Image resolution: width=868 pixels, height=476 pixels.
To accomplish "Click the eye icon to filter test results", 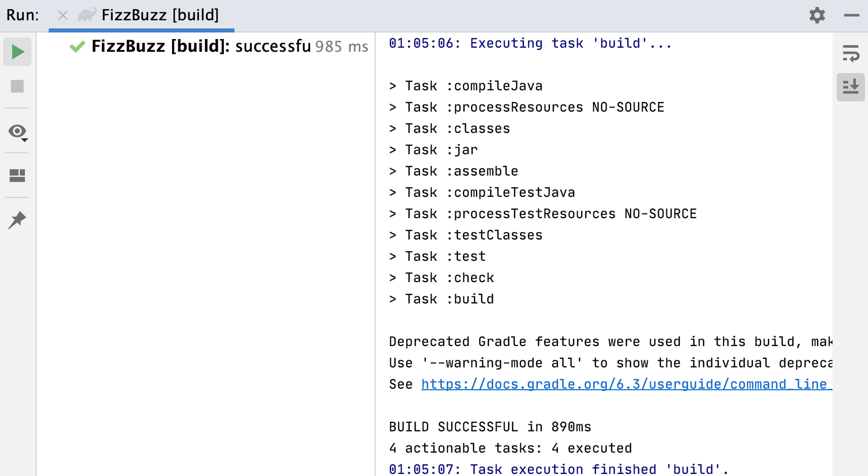I will point(15,131).
